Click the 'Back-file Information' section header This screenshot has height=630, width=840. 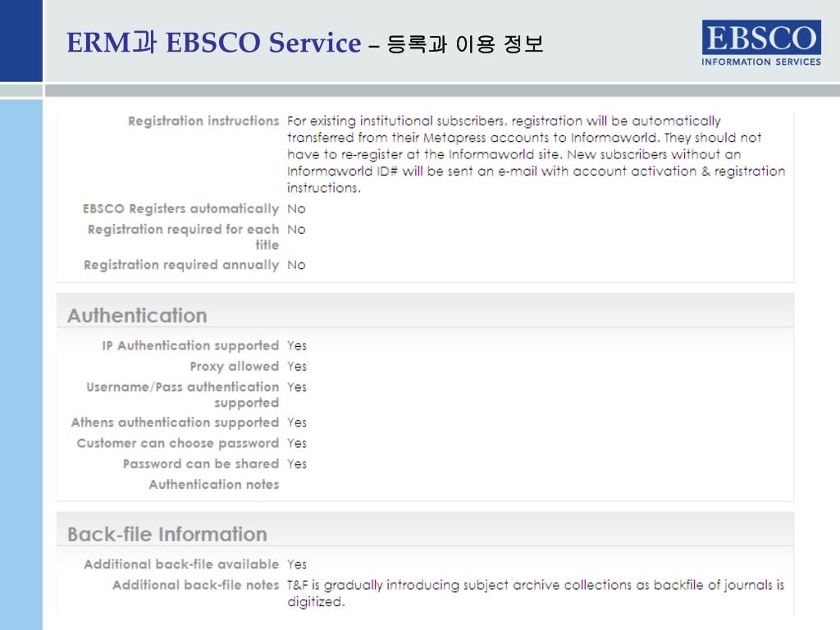pos(167,534)
